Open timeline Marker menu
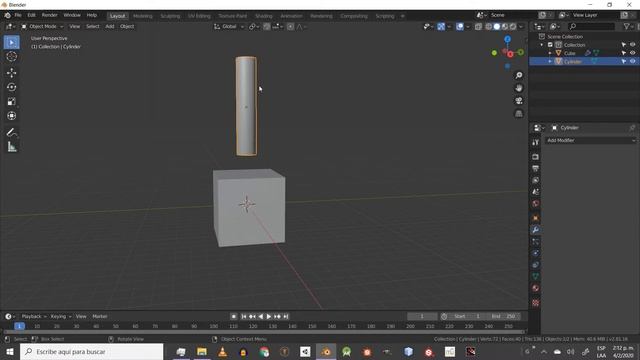640x360 pixels. [100, 316]
